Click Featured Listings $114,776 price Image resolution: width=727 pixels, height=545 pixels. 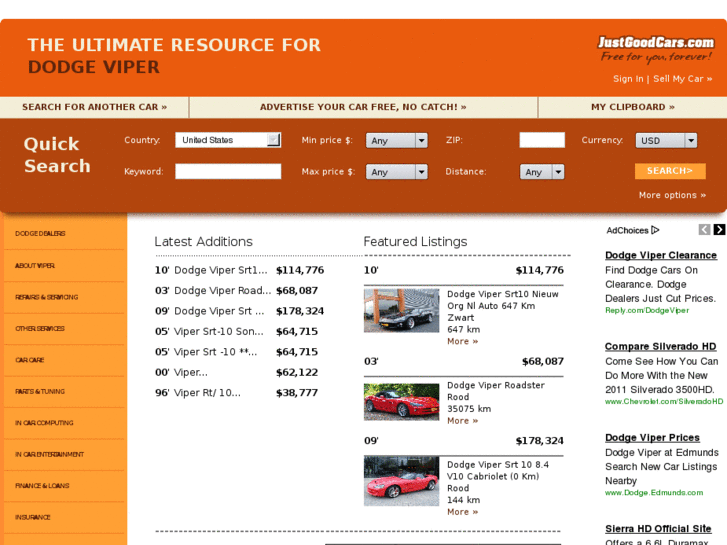pos(540,270)
